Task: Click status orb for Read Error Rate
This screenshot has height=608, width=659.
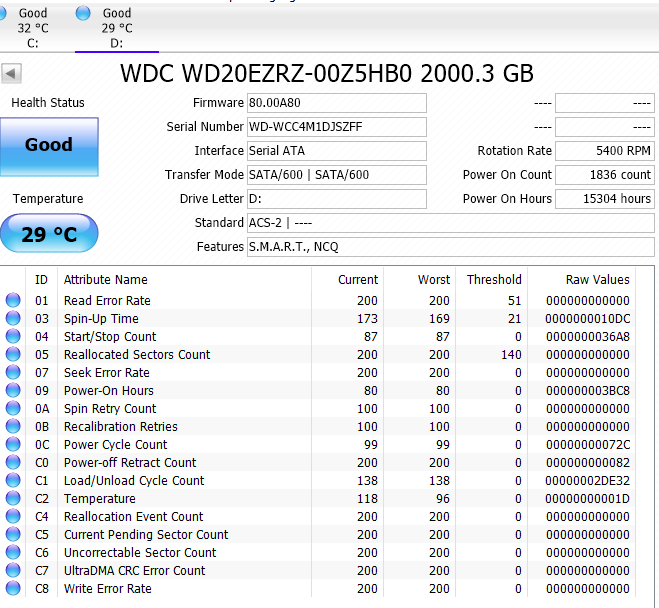Action: click(x=13, y=300)
